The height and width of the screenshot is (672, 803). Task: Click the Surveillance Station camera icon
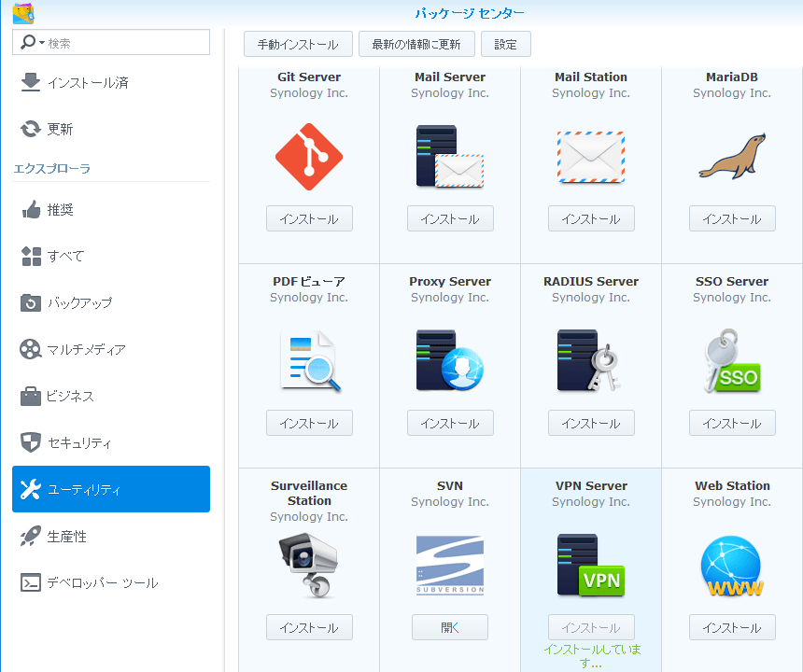308,566
